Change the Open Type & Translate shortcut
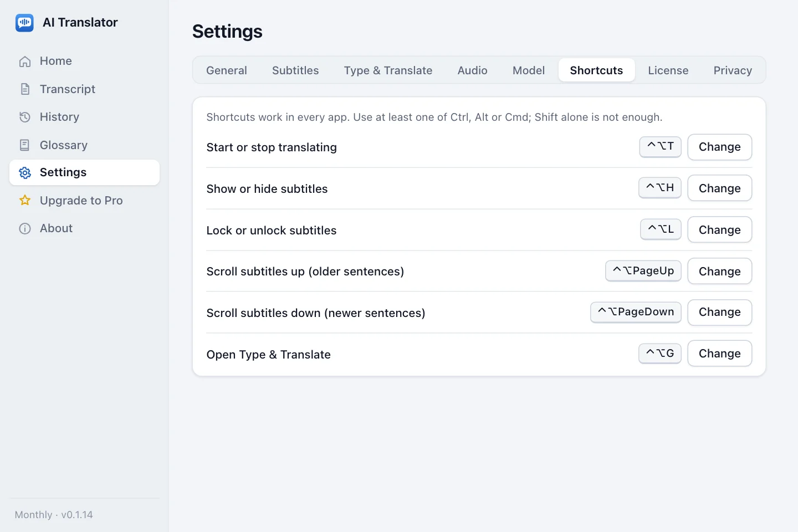The image size is (798, 532). point(719,354)
